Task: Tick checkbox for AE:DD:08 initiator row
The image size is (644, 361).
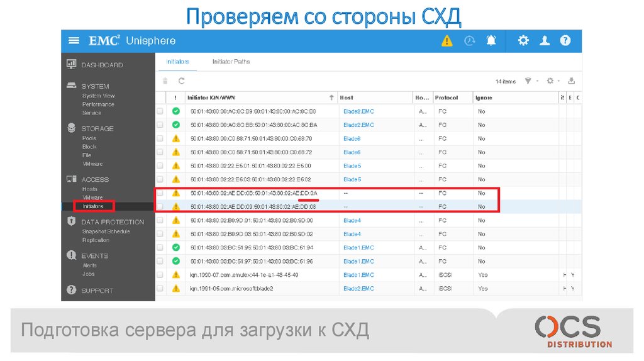Action: tap(160, 206)
